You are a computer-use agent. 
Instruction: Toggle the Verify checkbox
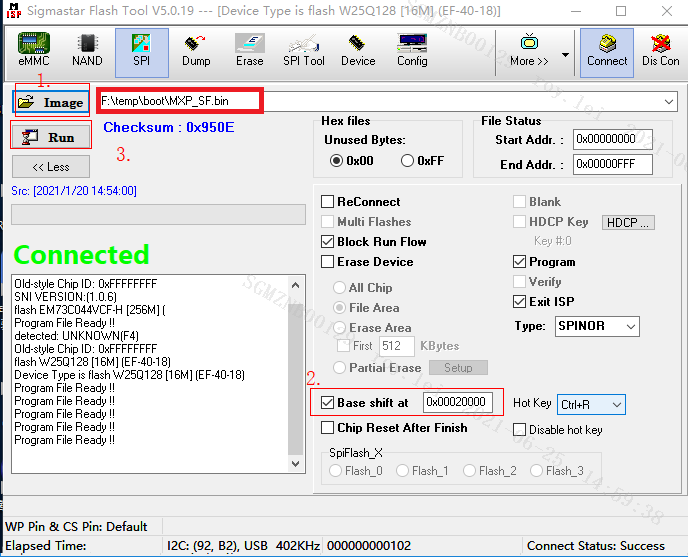[520, 281]
